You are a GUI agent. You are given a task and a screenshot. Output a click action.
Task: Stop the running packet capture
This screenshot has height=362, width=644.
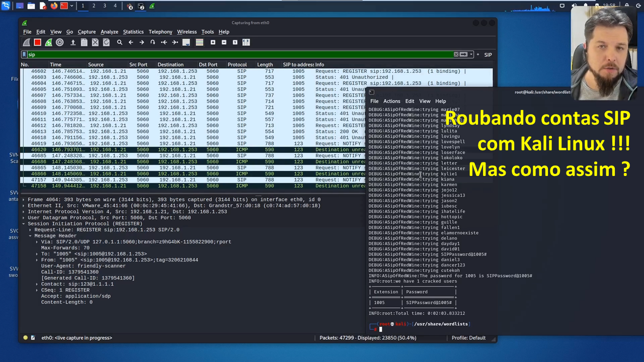[x=37, y=42]
